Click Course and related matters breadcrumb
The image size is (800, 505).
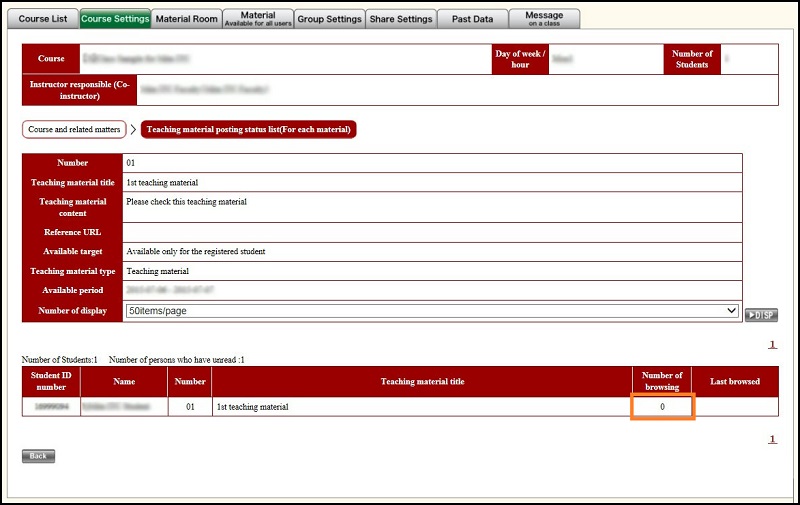74,130
